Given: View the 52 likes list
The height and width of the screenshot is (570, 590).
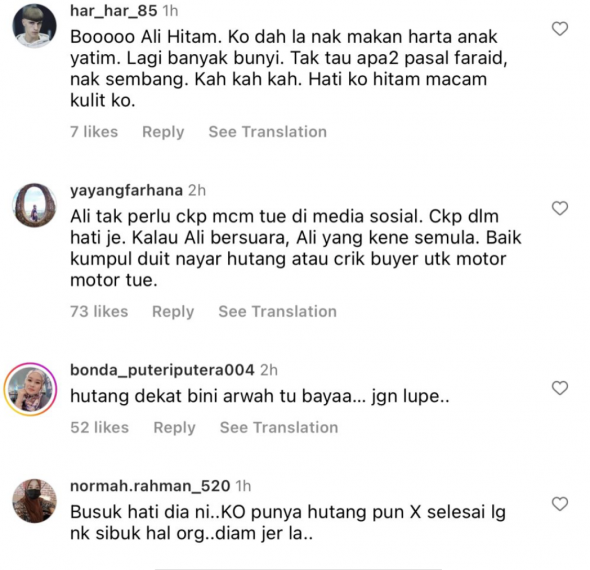Looking at the screenshot, I should [x=99, y=427].
